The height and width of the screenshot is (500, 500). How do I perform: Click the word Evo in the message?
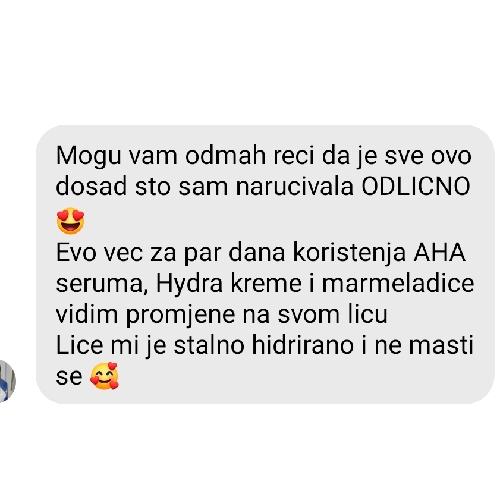click(x=76, y=253)
